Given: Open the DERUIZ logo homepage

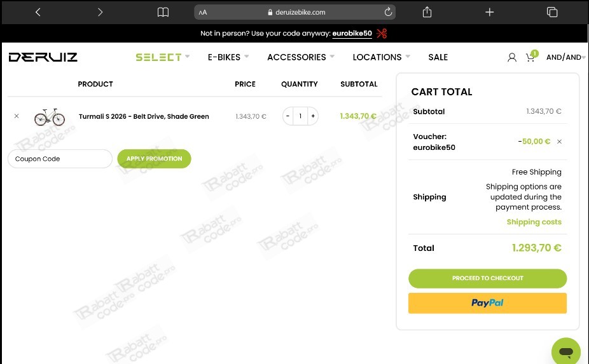Looking at the screenshot, I should coord(43,57).
